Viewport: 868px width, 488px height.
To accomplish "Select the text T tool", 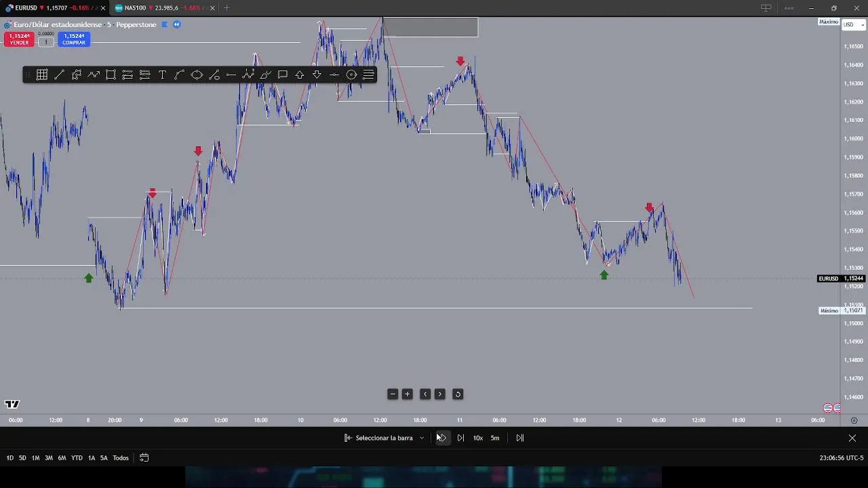I will click(162, 75).
